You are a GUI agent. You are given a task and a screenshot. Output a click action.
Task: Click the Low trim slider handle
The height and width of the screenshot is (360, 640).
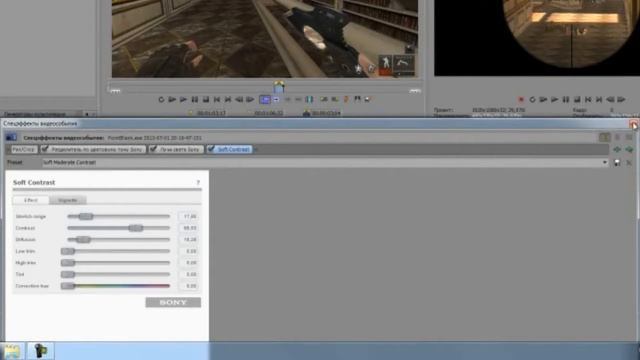[x=68, y=251]
